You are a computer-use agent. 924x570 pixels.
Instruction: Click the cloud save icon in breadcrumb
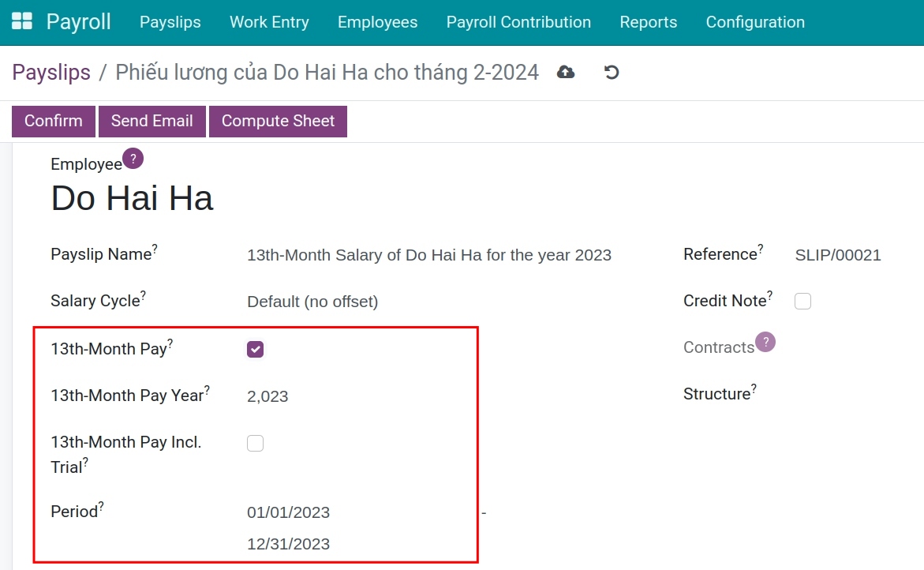566,72
